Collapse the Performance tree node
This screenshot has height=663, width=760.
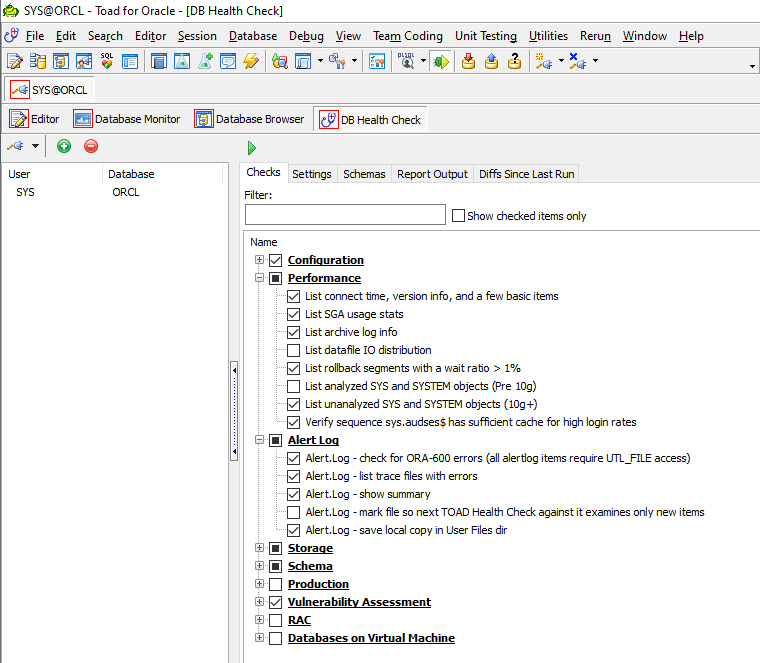click(x=259, y=278)
